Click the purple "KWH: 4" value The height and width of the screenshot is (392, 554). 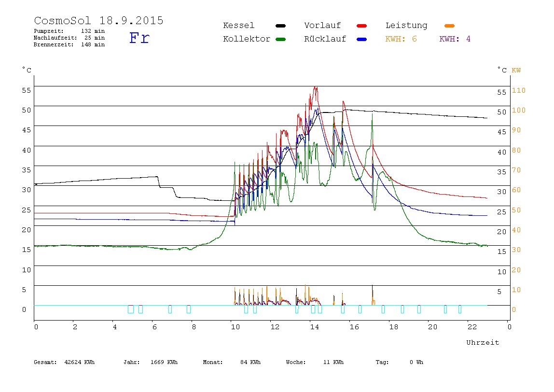[x=455, y=39]
